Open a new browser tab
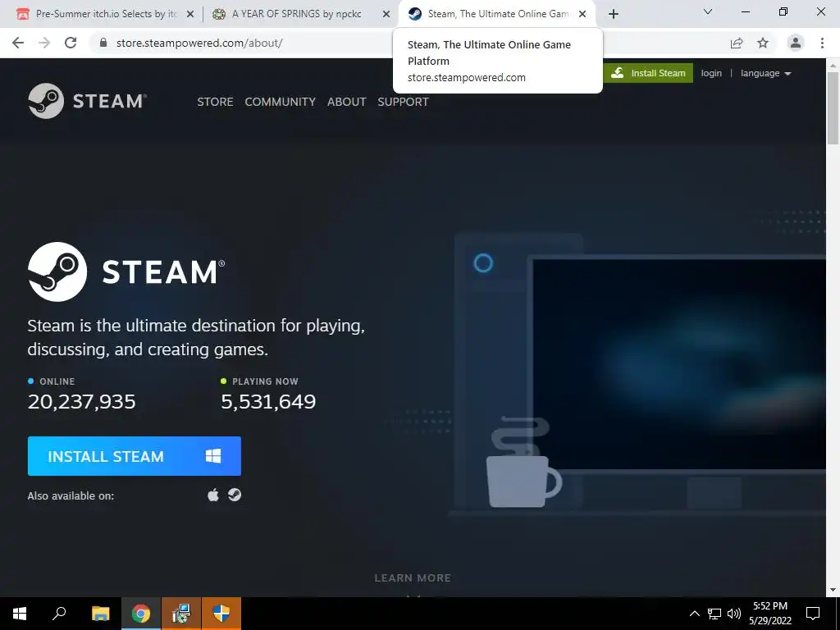Screen dimensions: 840x630 (x=614, y=15)
